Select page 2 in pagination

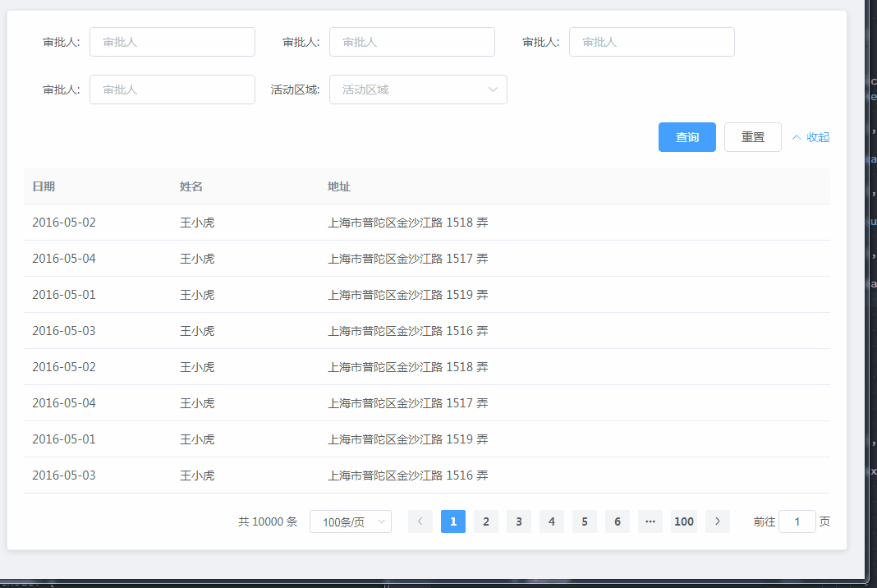(x=486, y=521)
